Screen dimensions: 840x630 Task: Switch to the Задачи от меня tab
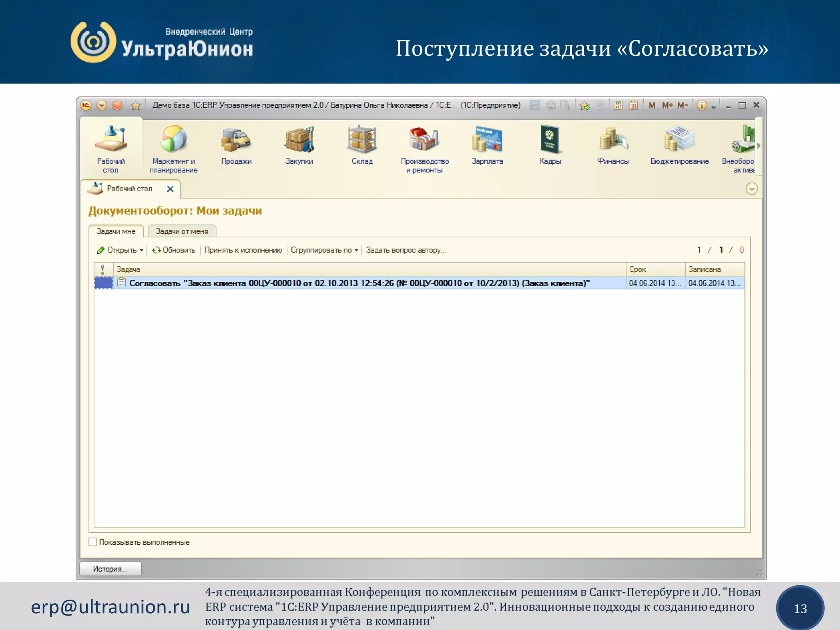click(x=182, y=231)
